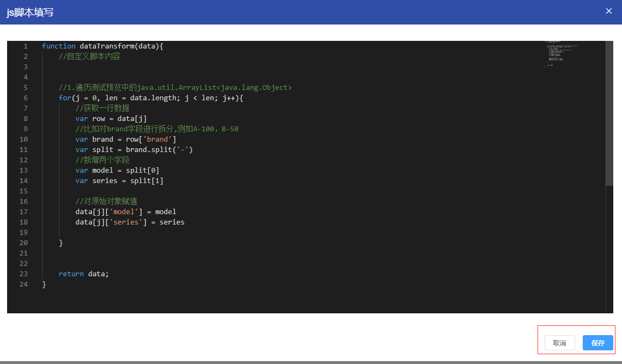
Task: Click the //对原始对象赋值 comment line
Action: click(x=106, y=202)
